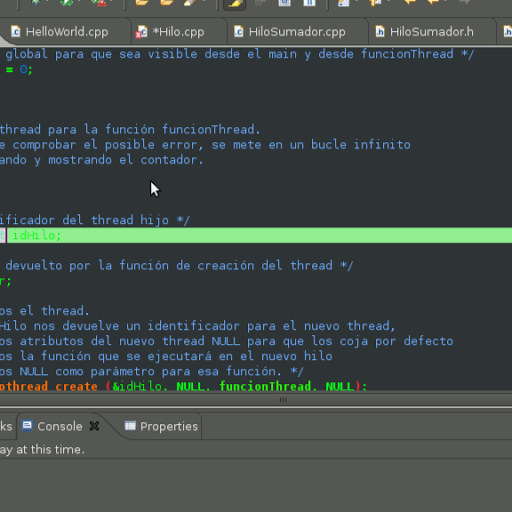
Task: Place cursor on the highlighted idHilo line
Action: (x=256, y=235)
